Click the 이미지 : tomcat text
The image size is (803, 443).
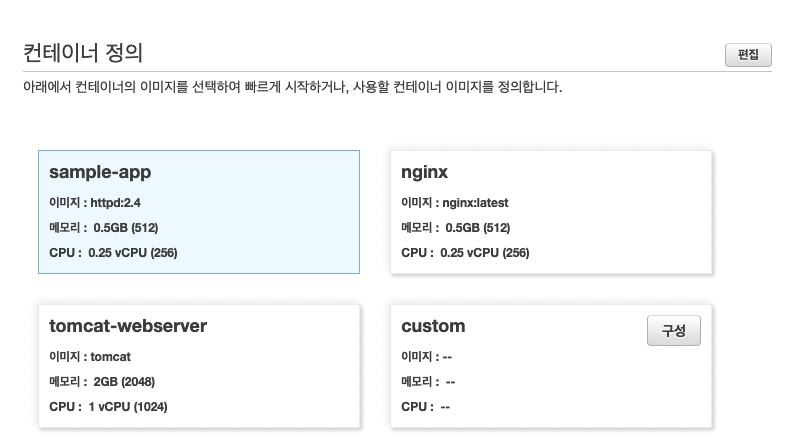pos(90,357)
